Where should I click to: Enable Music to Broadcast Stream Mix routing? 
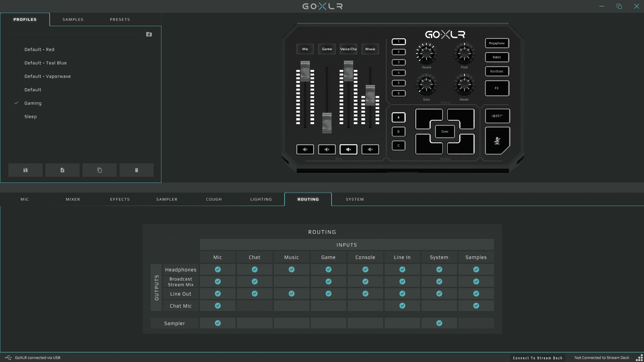(x=292, y=281)
